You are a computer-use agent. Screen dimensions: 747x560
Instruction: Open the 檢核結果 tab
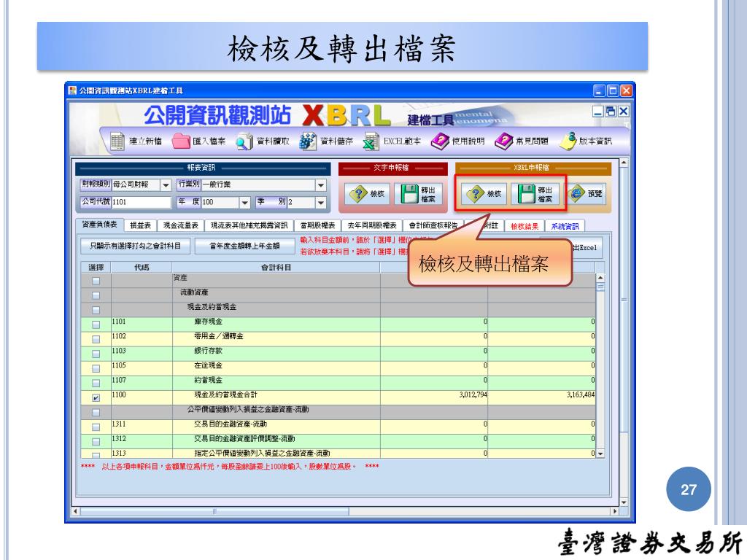525,226
